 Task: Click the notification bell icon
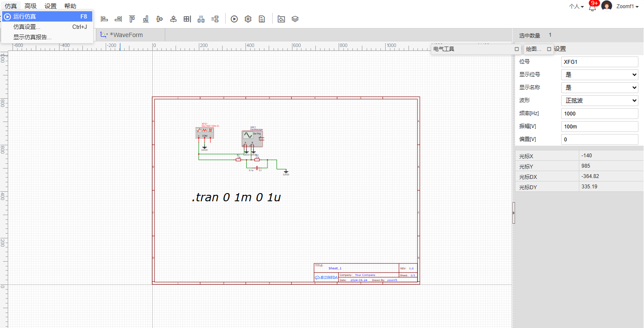point(592,7)
